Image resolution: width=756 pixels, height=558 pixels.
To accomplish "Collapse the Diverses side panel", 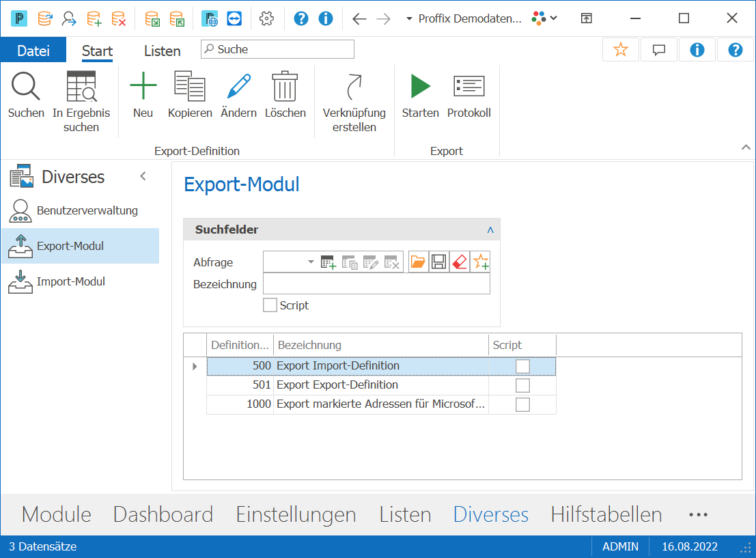I will click(x=143, y=176).
